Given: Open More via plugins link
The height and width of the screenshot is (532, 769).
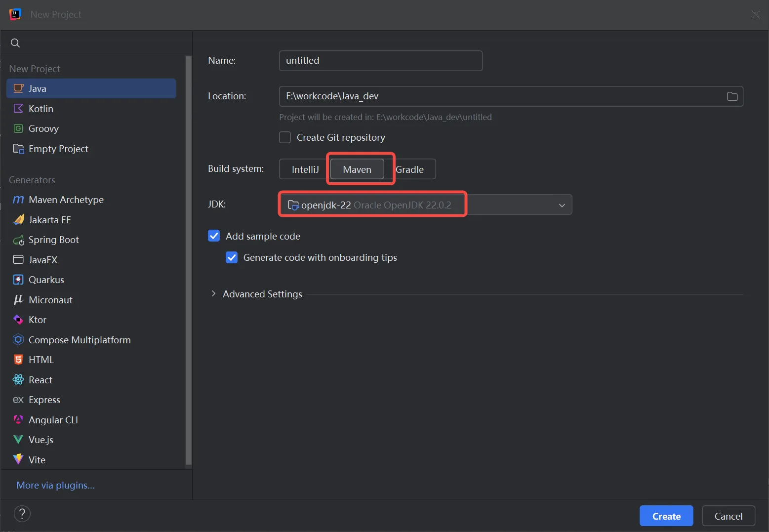Looking at the screenshot, I should [55, 485].
